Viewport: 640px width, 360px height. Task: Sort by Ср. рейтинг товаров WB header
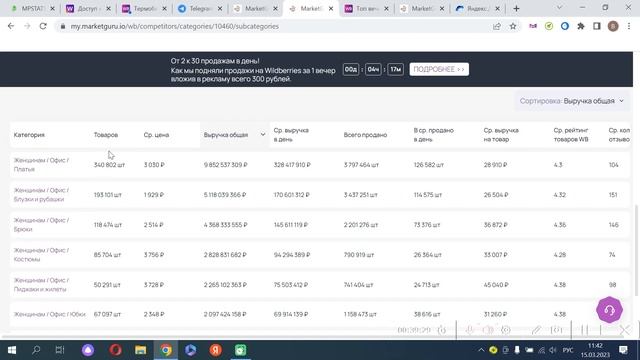pyautogui.click(x=571, y=135)
